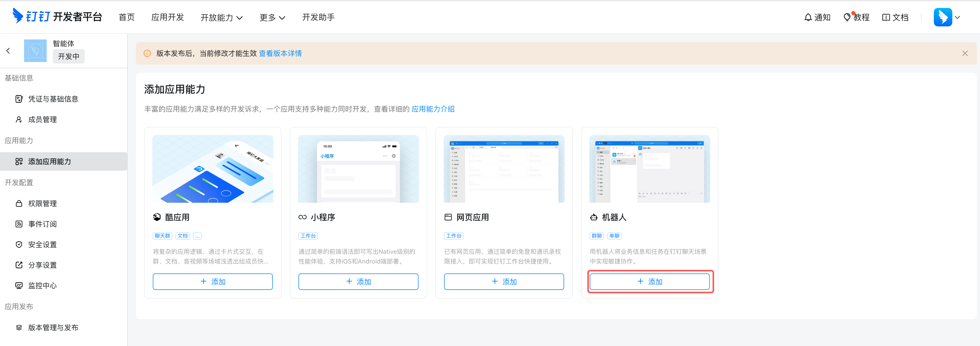Open the 文档 book icon

pyautogui.click(x=886, y=17)
